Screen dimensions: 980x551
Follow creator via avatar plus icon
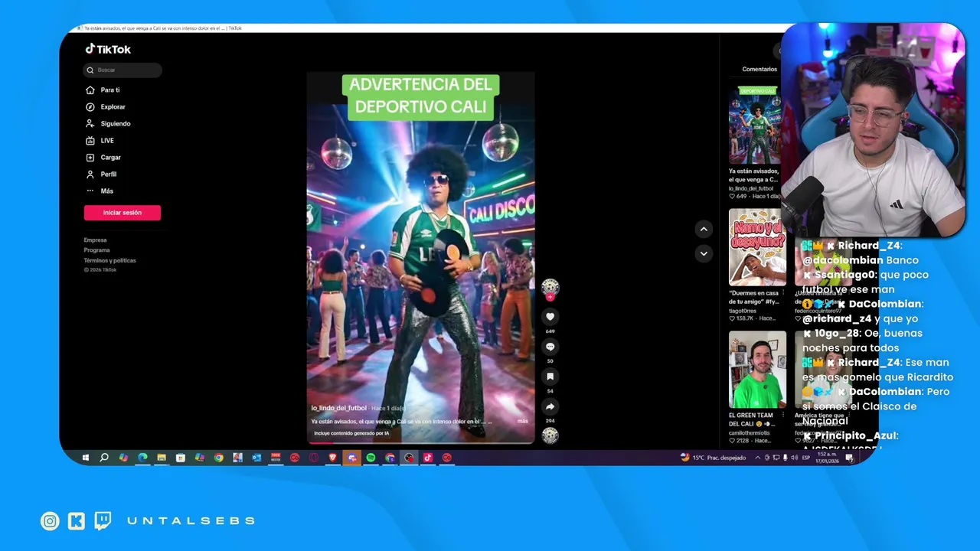pyautogui.click(x=550, y=297)
